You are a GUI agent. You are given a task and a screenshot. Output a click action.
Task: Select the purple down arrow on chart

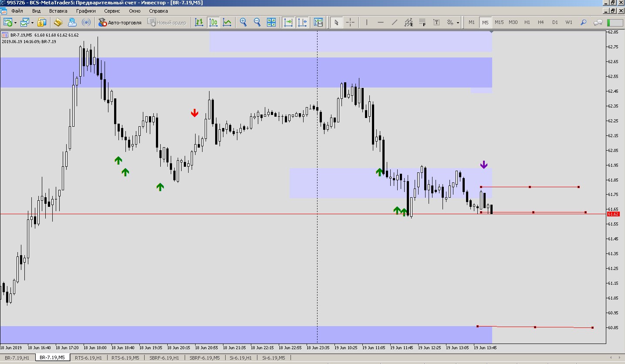tap(484, 165)
